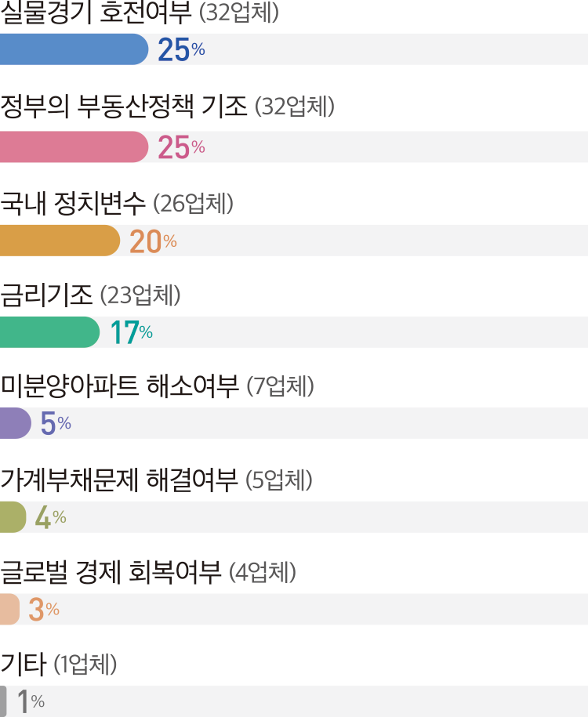Click the orange 20% value text

[x=153, y=241]
